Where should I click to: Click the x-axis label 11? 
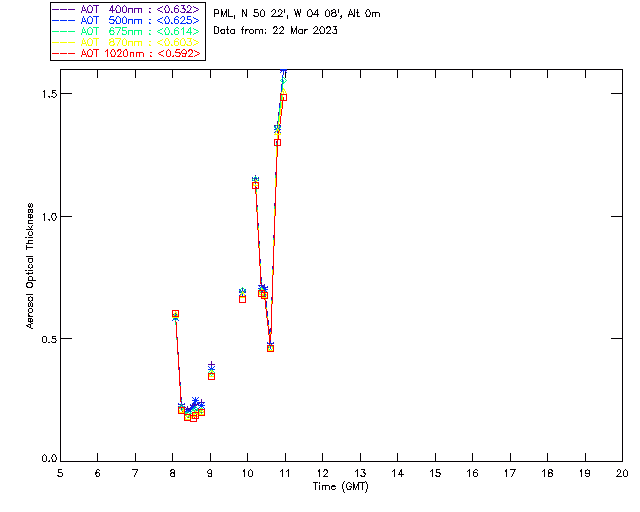(x=285, y=473)
